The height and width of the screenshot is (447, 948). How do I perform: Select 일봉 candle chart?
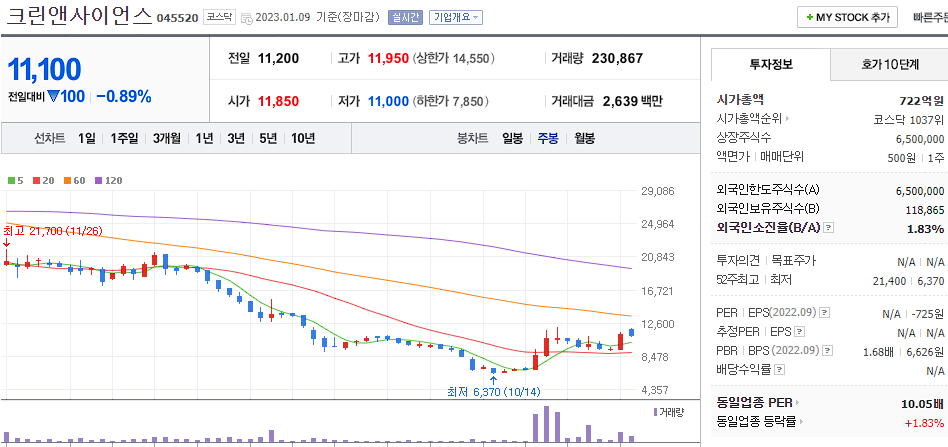(x=513, y=139)
